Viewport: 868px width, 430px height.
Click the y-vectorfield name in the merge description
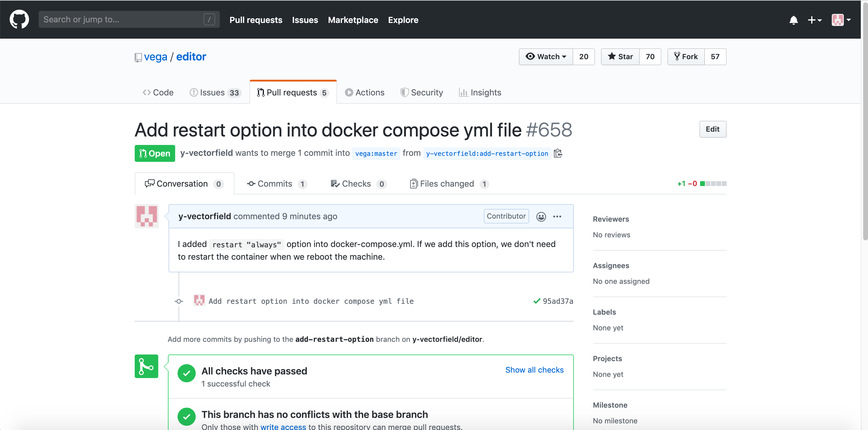[206, 153]
